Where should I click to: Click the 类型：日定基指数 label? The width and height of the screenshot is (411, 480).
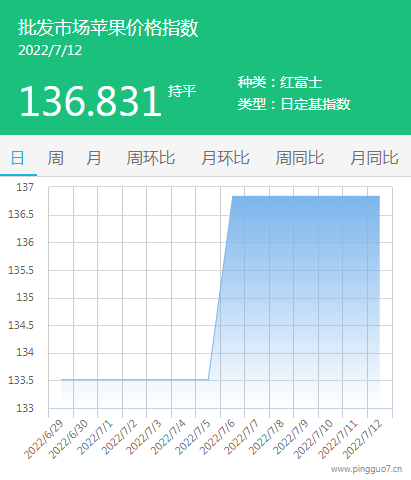[294, 104]
